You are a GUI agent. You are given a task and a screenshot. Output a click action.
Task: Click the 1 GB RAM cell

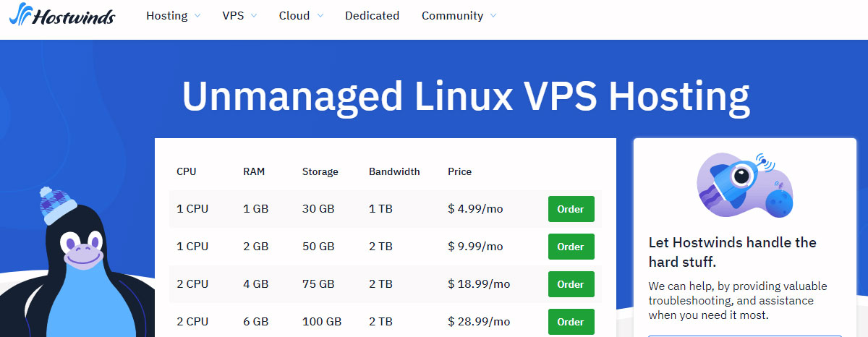click(x=255, y=209)
